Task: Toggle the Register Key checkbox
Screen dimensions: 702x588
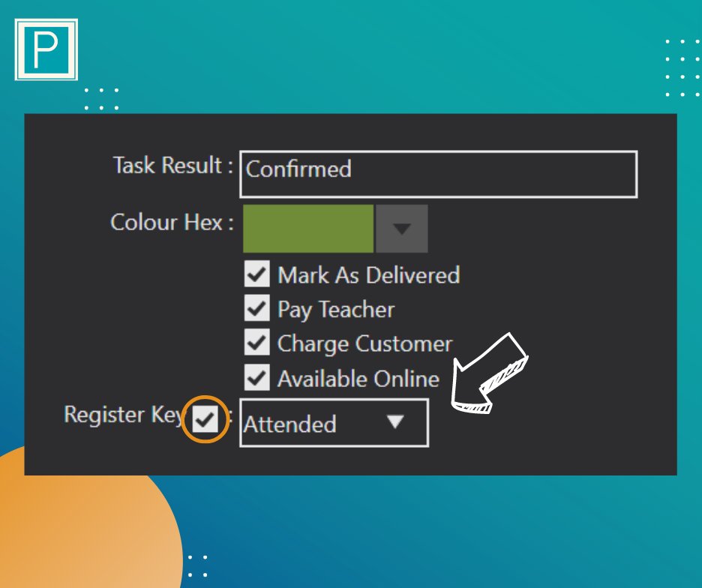Action: coord(205,419)
